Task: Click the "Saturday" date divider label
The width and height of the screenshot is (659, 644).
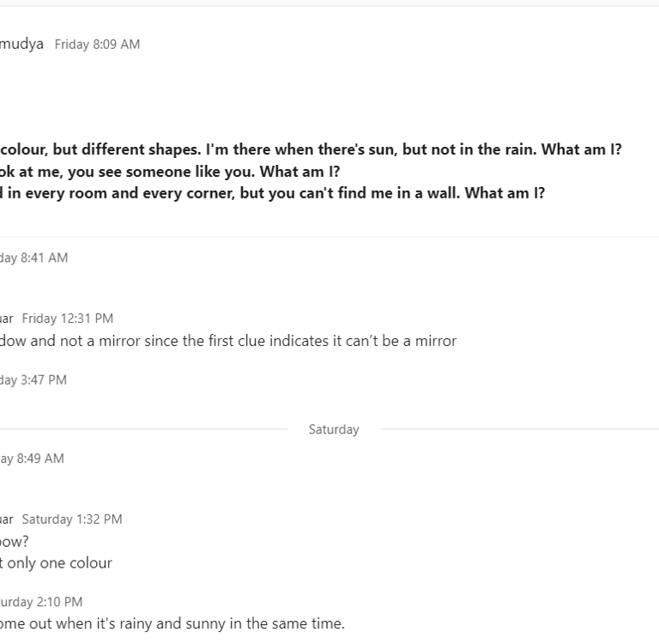Action: point(334,429)
